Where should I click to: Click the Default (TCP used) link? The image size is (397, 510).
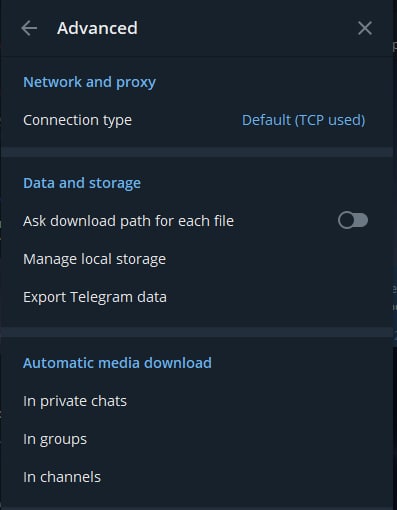point(303,120)
